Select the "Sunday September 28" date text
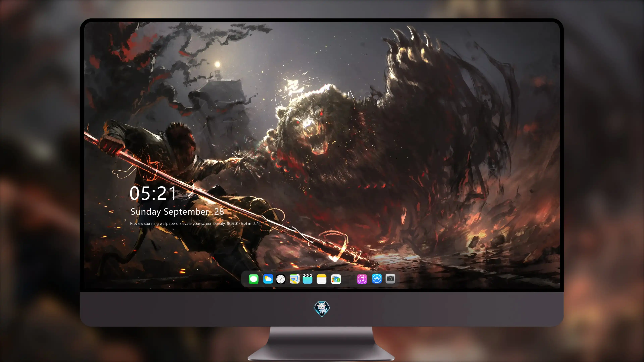644x362 pixels. [x=177, y=212]
